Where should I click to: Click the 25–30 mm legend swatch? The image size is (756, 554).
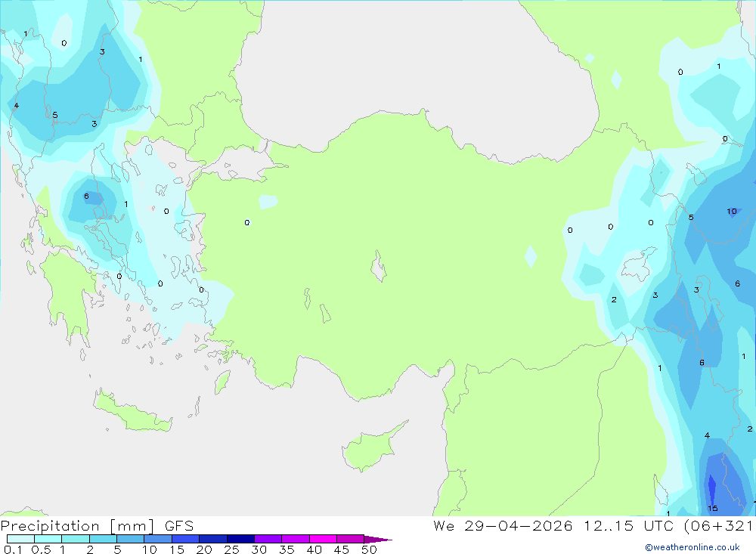point(240,539)
